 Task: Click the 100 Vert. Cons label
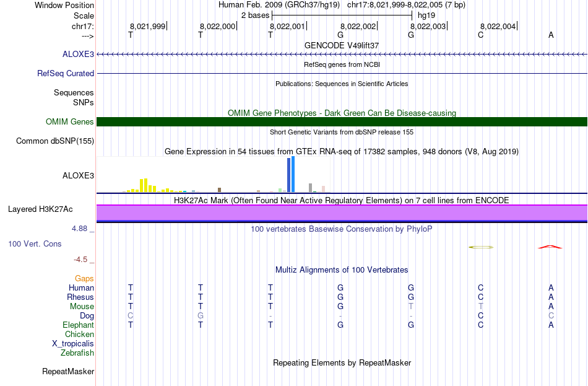click(x=35, y=243)
